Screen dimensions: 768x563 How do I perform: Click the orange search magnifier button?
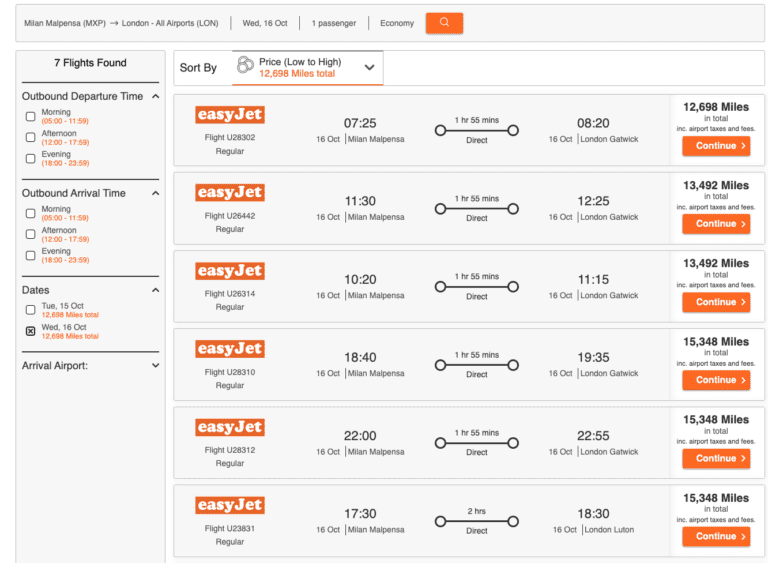(444, 23)
